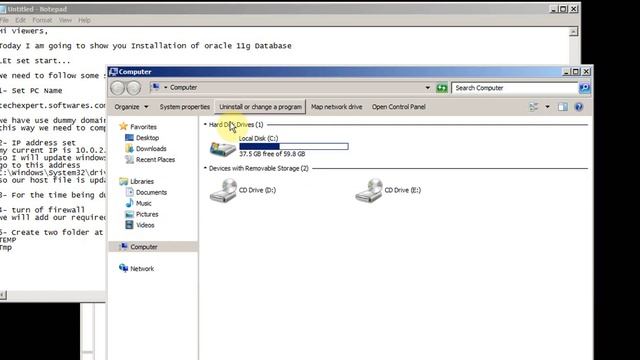Click the Search Computer input field
This screenshot has height=360, width=640.
coord(515,88)
